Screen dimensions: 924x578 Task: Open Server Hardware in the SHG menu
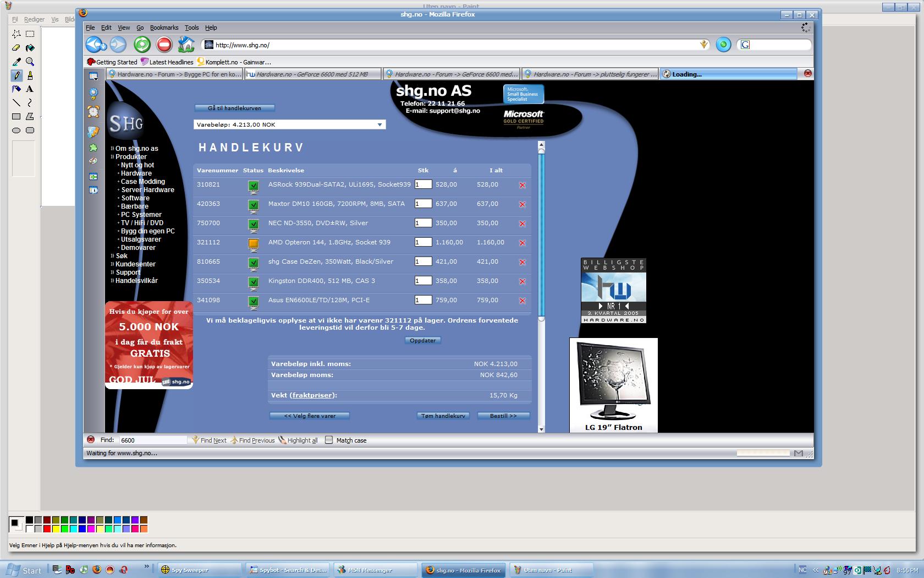click(147, 190)
